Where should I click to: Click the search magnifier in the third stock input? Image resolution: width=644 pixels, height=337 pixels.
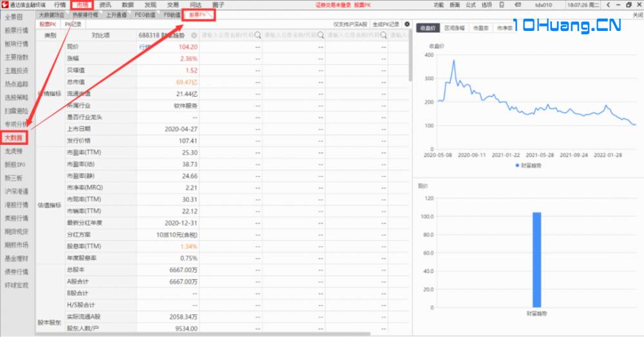click(x=320, y=35)
